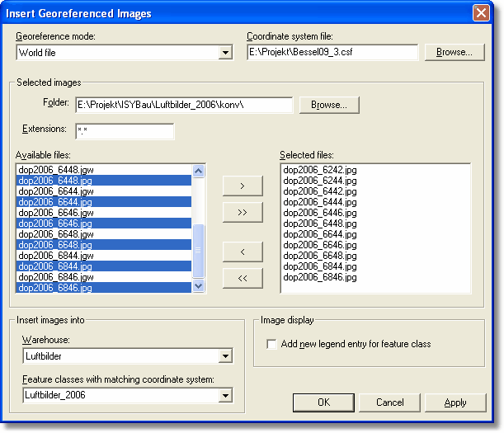Remove all files with double left arrow button

(x=243, y=278)
